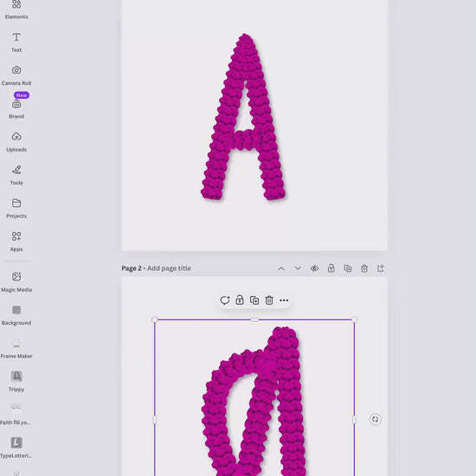Lock Page 2
Image resolution: width=476 pixels, height=476 pixels.
click(x=331, y=268)
